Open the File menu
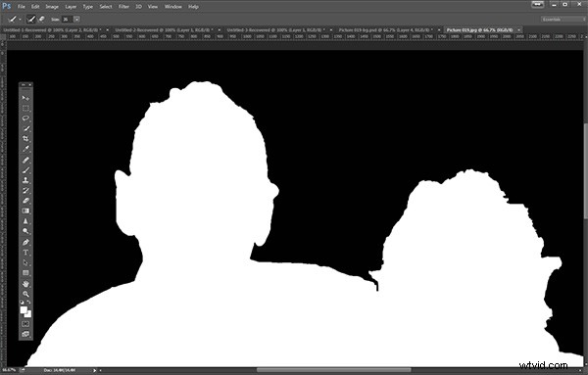 [x=22, y=7]
